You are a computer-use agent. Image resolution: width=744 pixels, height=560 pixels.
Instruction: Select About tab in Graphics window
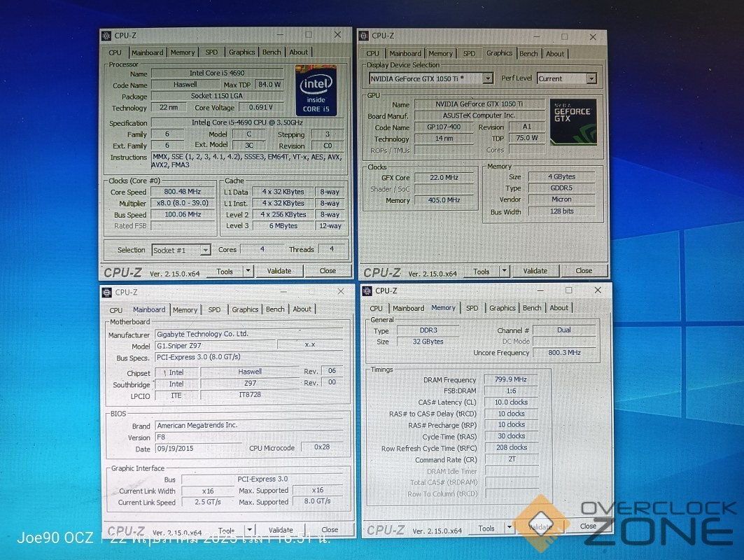coord(555,54)
